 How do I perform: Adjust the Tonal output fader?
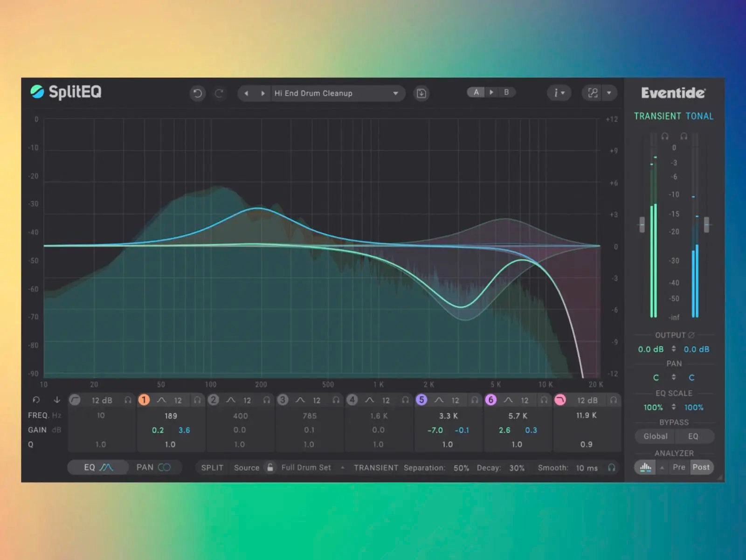pos(706,225)
